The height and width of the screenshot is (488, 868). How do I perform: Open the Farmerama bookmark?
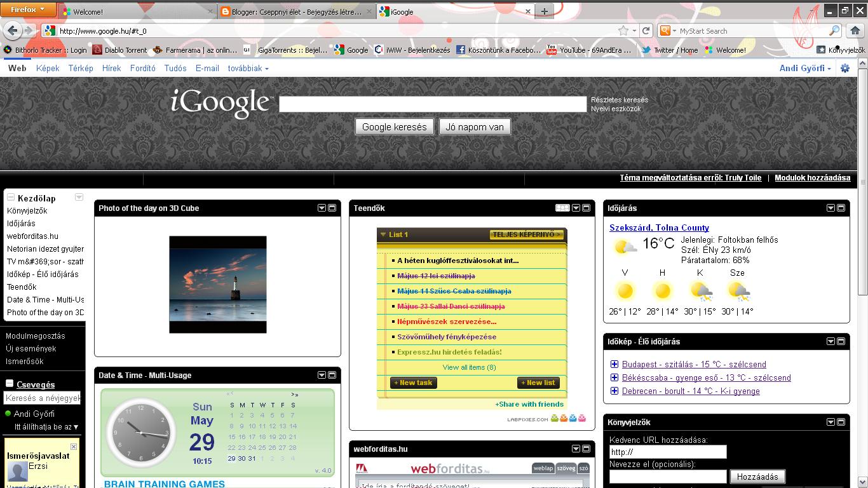(195, 50)
